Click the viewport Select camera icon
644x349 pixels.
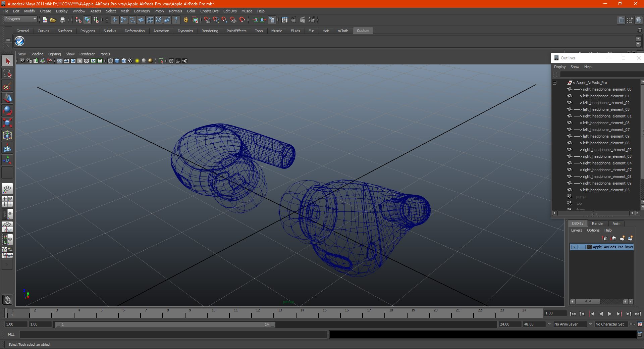(22, 61)
